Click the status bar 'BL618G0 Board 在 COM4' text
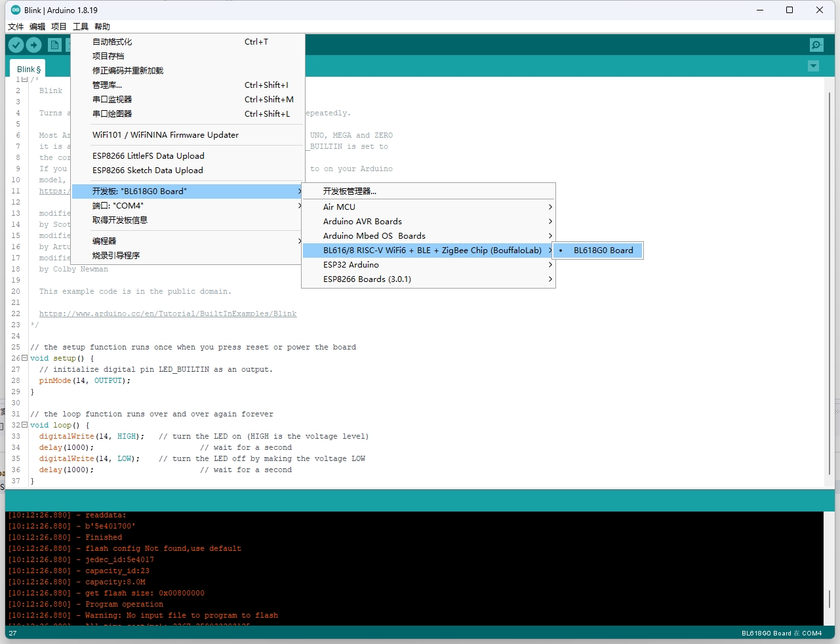 point(782,634)
